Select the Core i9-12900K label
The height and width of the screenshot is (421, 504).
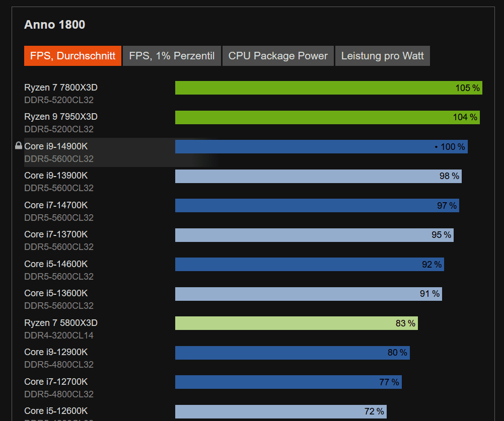[x=56, y=352]
